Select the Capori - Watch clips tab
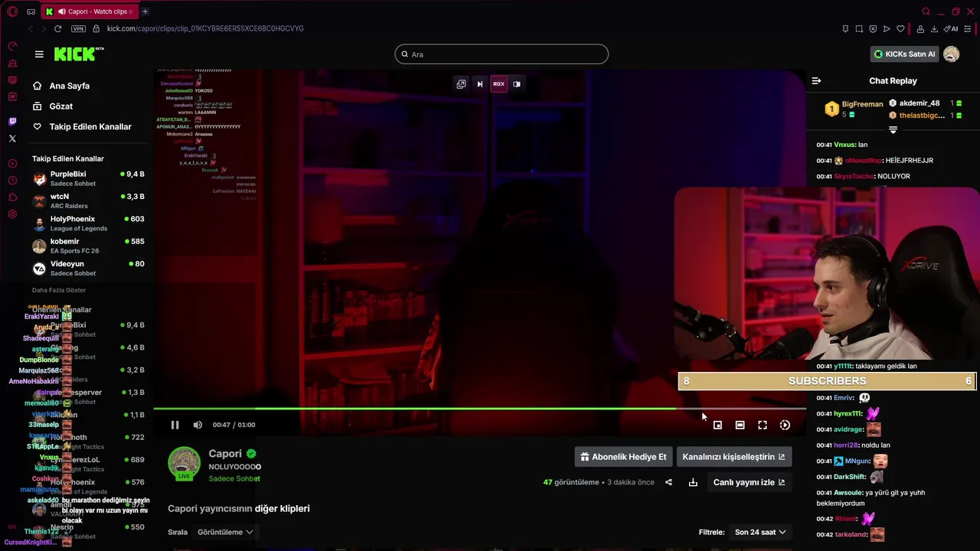This screenshot has width=980, height=551. (90, 11)
